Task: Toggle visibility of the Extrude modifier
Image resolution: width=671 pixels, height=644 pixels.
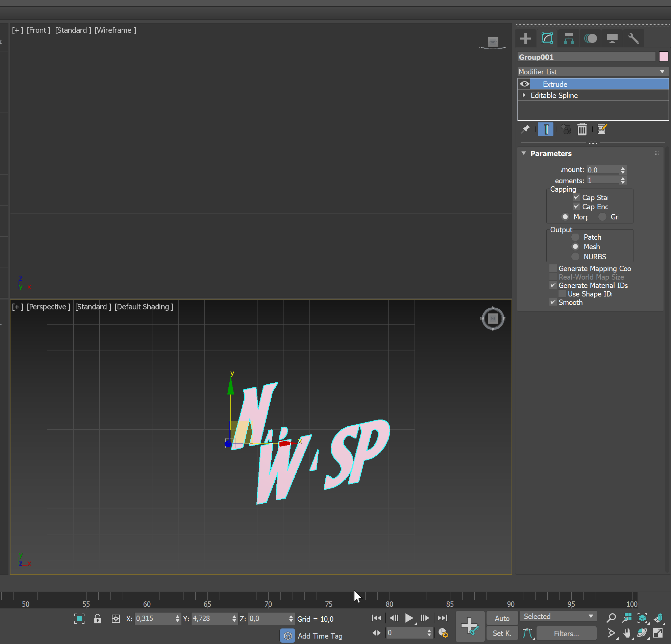Action: [x=524, y=84]
